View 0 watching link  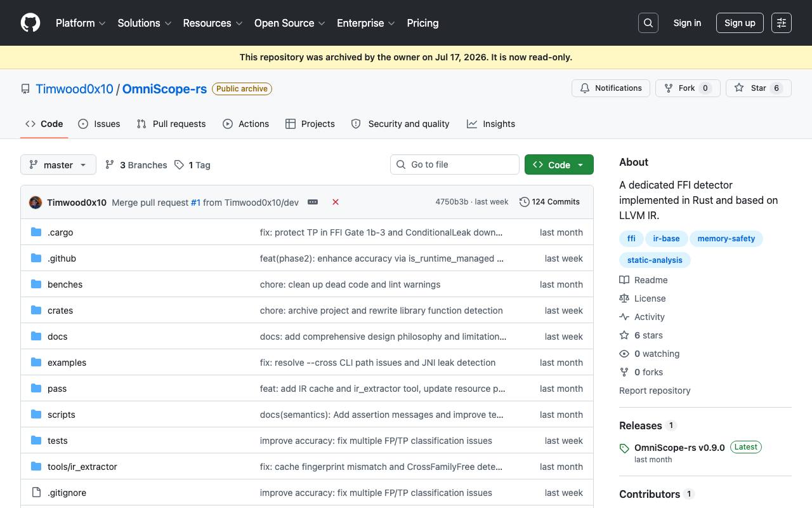tap(649, 354)
